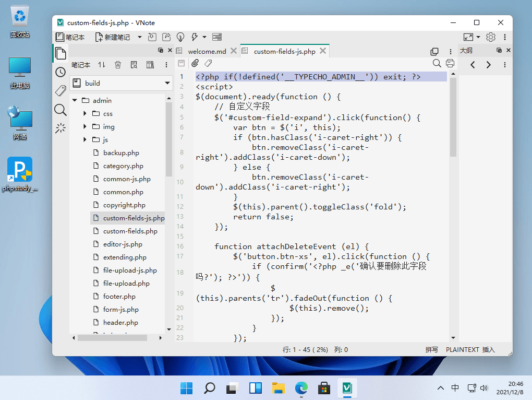Close the notebook panel
Viewport: 532px width, 400px height.
tap(170, 50)
